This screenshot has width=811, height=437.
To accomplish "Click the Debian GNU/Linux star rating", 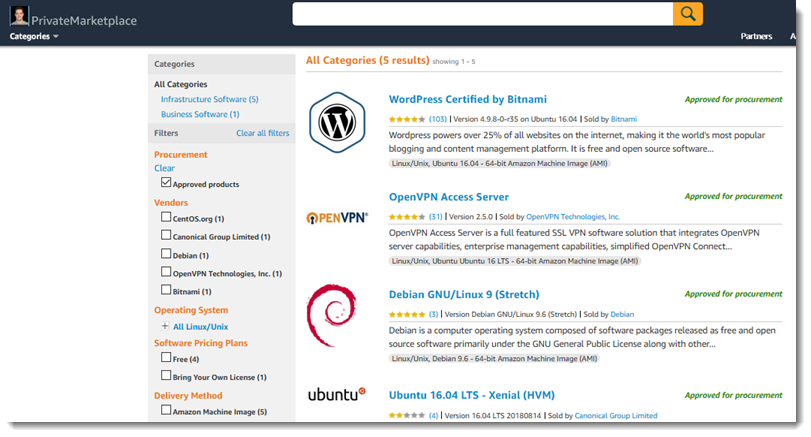I will (407, 314).
